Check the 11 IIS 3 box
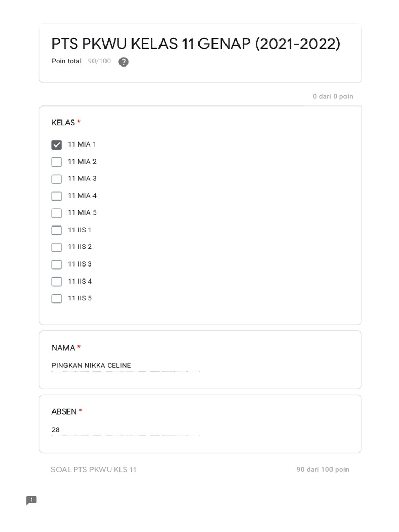This screenshot has height=532, width=399. point(57,264)
